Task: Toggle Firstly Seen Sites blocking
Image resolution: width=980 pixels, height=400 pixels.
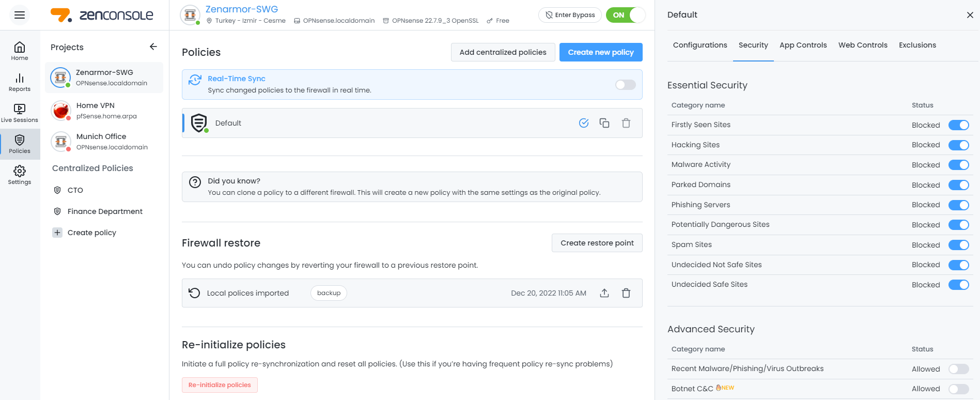Action: [958, 125]
